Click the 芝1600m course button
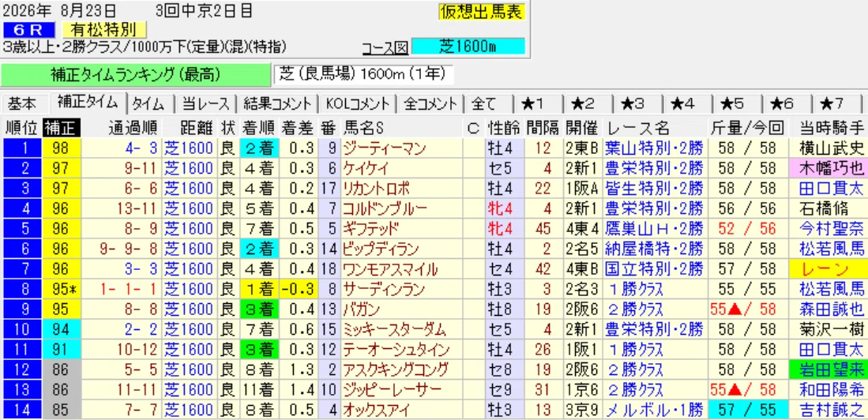The height and width of the screenshot is (420, 868). click(468, 47)
